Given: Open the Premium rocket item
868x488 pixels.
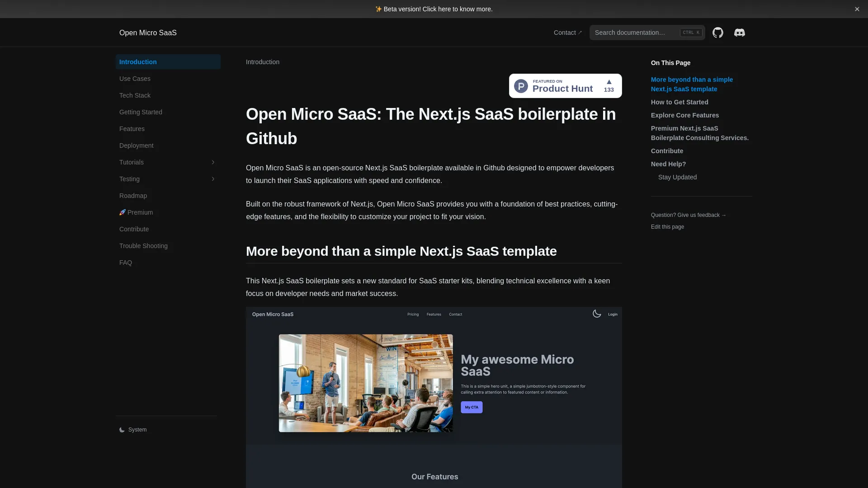Looking at the screenshot, I should [x=168, y=212].
